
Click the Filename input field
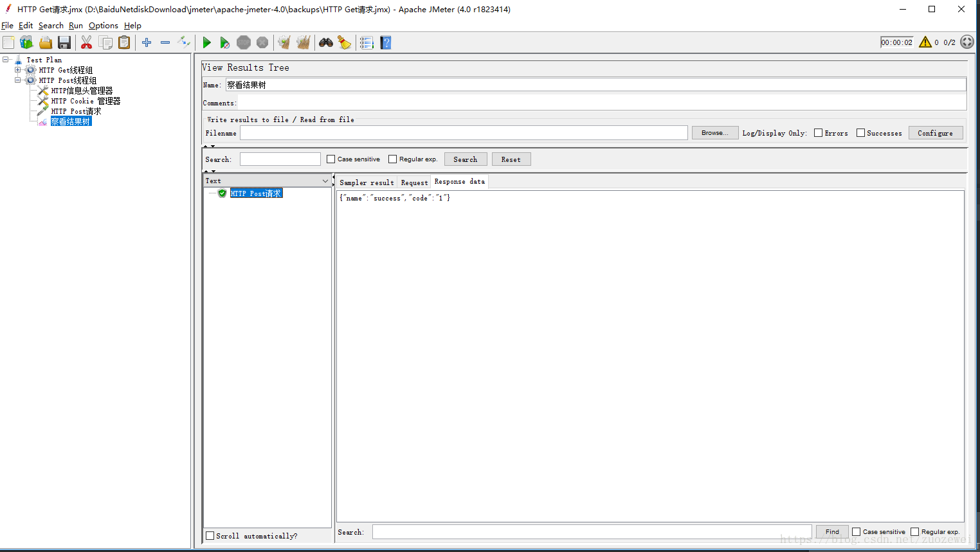click(x=464, y=133)
